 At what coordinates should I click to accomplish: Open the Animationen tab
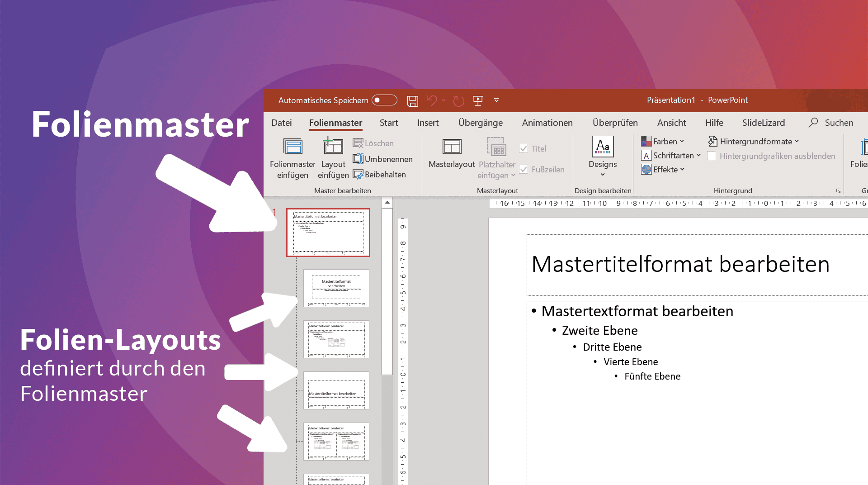547,123
